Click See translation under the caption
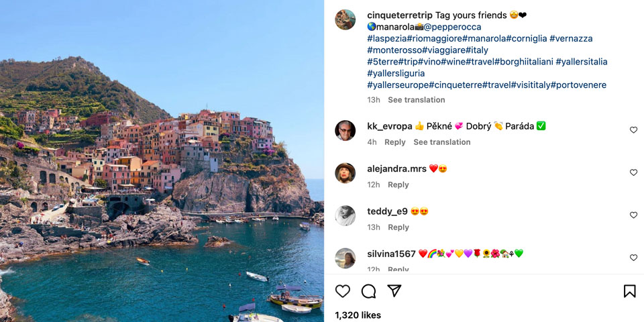 pyautogui.click(x=416, y=100)
